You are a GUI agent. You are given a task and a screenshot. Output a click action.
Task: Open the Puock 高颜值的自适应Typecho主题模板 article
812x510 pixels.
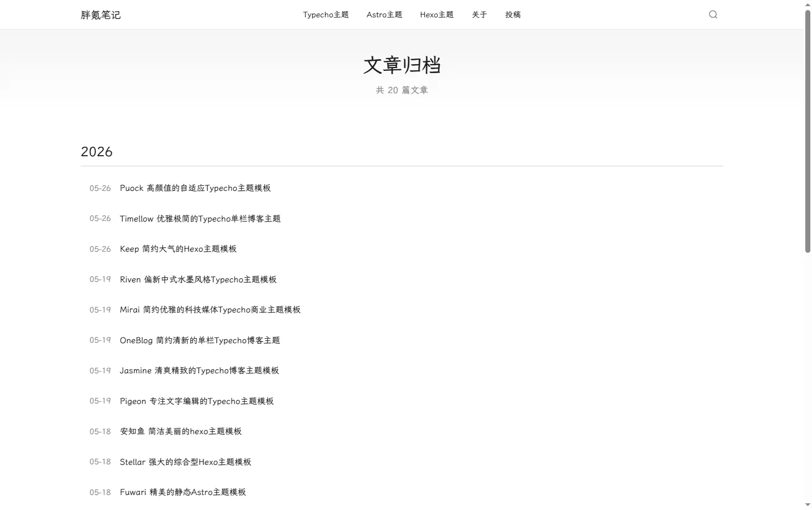(x=195, y=188)
